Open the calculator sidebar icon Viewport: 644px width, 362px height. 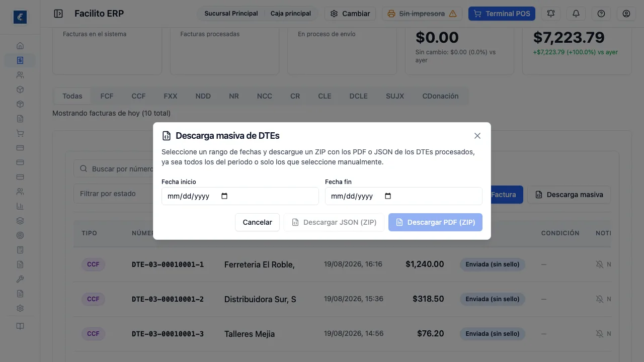click(x=20, y=250)
